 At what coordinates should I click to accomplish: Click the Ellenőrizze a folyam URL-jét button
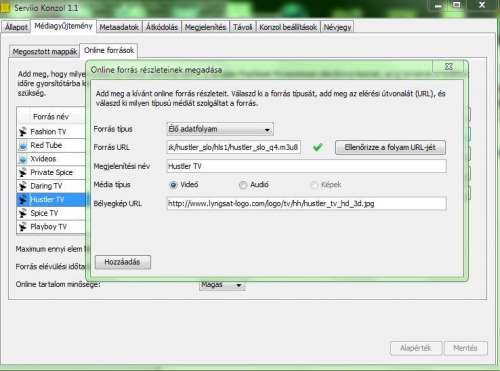click(390, 147)
